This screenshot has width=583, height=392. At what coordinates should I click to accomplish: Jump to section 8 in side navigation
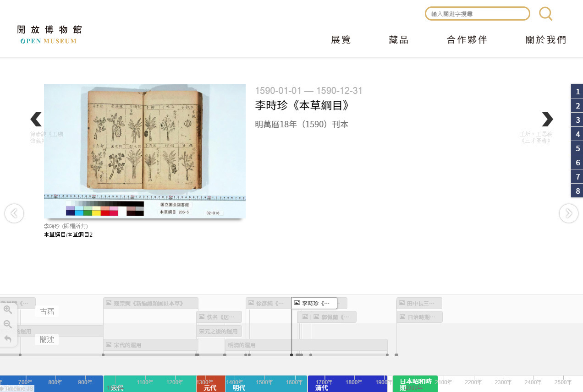point(577,191)
